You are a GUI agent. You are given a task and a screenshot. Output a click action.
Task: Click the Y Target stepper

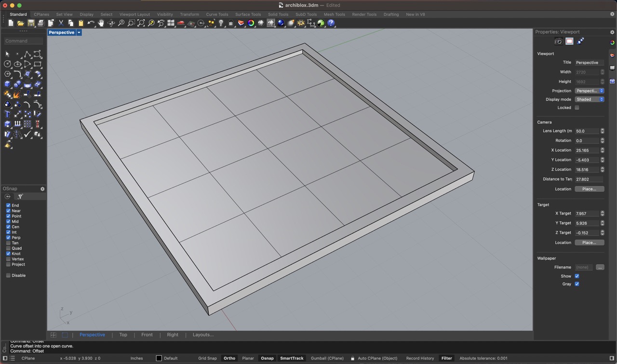tap(602, 223)
